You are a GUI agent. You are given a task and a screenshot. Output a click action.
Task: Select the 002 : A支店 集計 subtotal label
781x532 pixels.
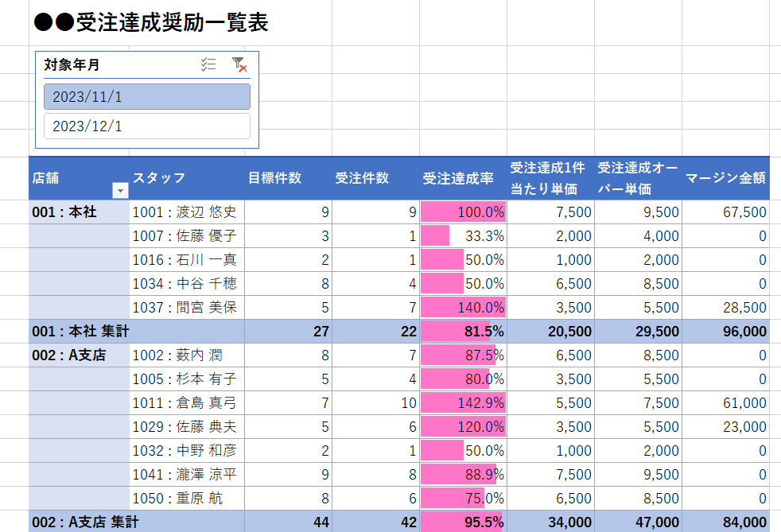(x=86, y=522)
